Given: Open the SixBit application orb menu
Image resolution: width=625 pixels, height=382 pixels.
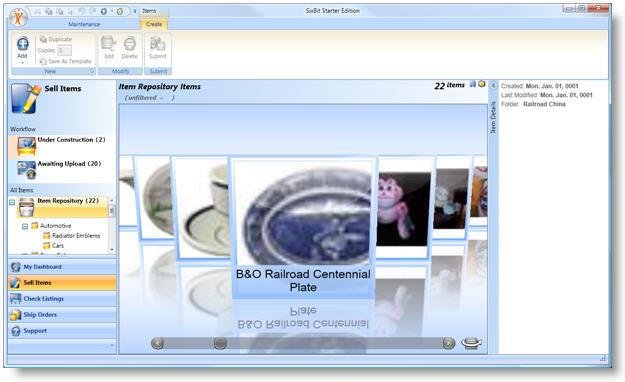Looking at the screenshot, I should pyautogui.click(x=18, y=18).
